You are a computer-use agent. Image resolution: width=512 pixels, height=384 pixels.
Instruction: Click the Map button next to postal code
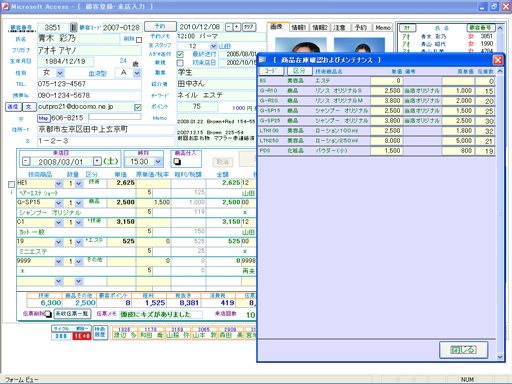pos(43,118)
